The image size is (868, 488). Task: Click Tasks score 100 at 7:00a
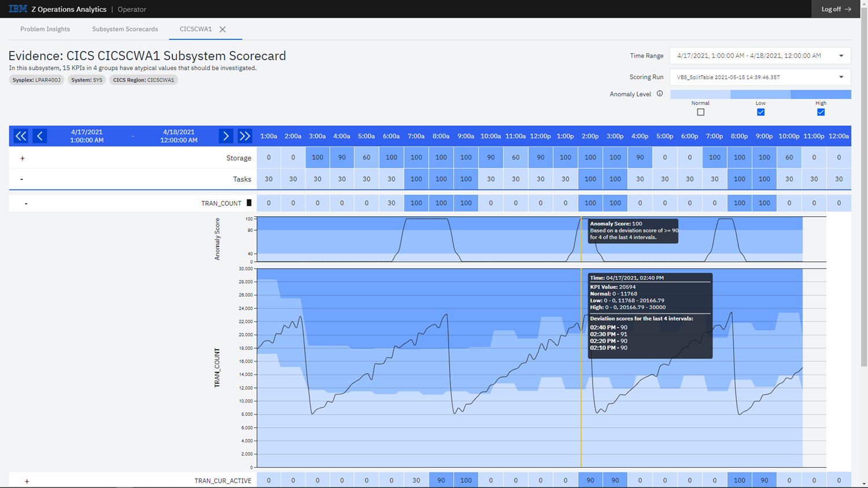[x=416, y=179]
